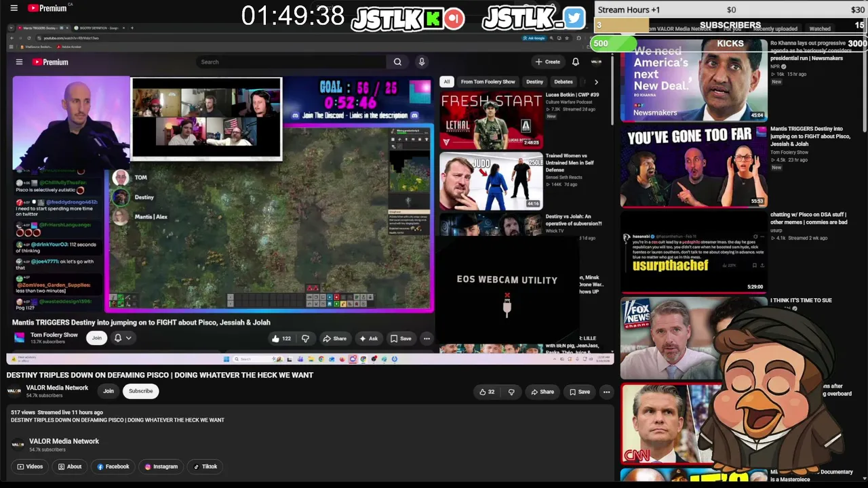The width and height of the screenshot is (868, 488).
Task: Share the DESTINY TRIPLES DOWN video
Action: click(542, 392)
